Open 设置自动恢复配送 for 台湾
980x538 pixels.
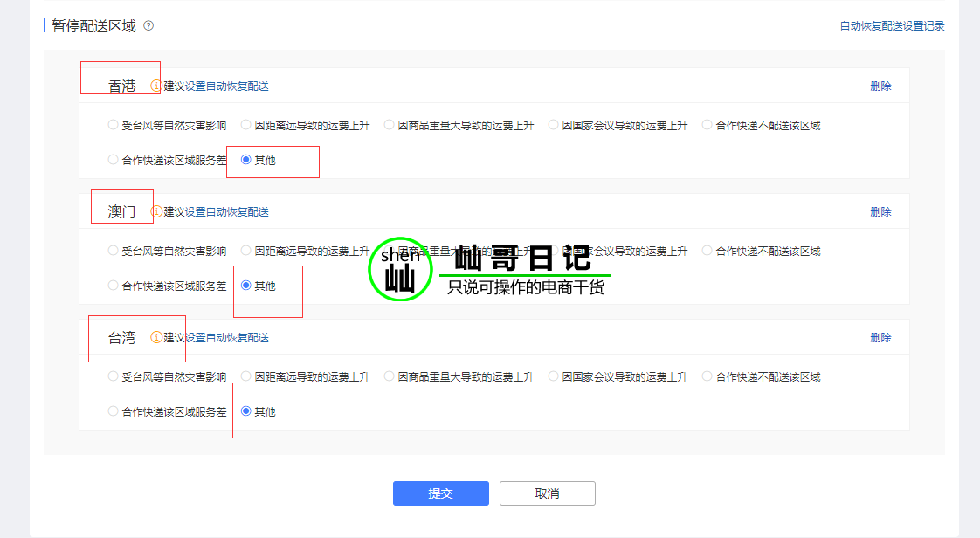coord(227,337)
